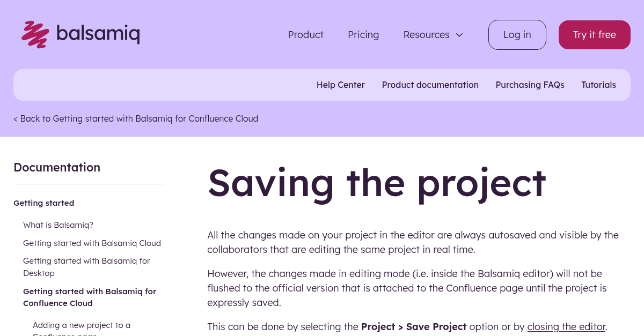
Task: Select Adding a new project to a Confluence page
Action: 82,328
